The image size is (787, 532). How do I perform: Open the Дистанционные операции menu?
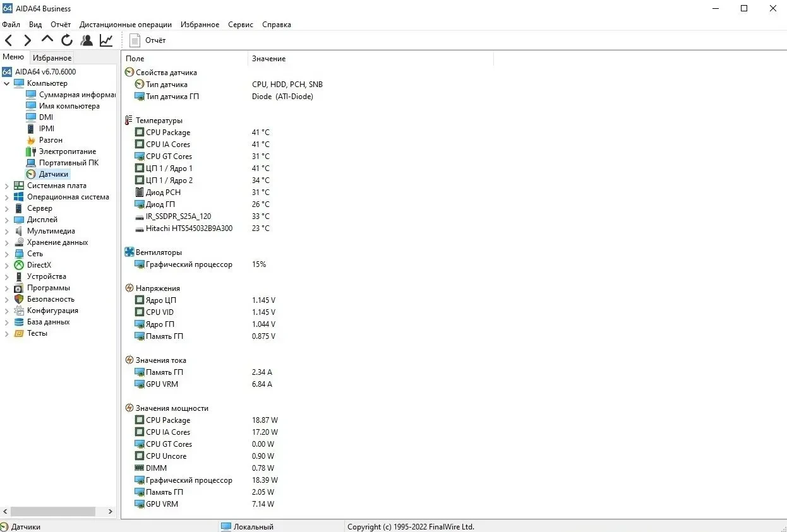point(125,25)
